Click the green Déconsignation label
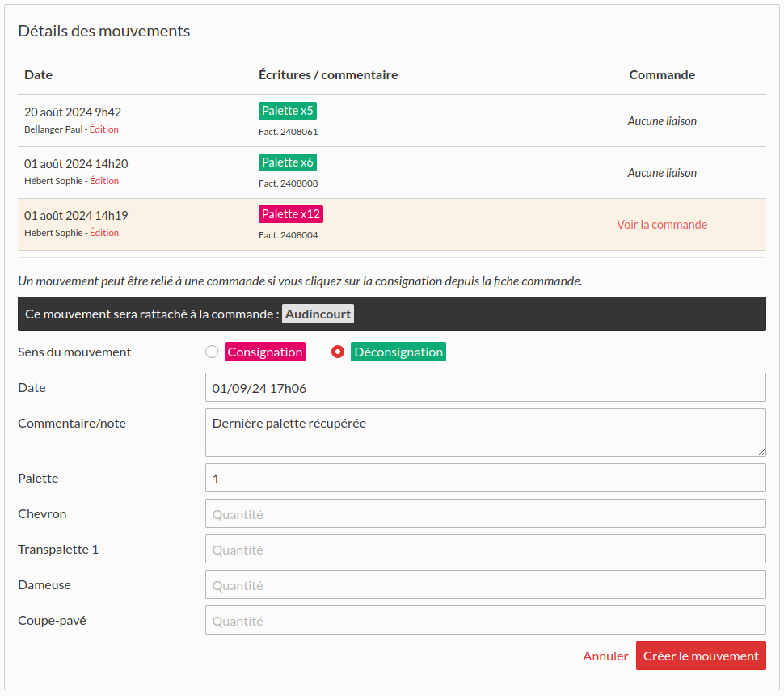Screen dimensions: 784x696 click(x=398, y=352)
